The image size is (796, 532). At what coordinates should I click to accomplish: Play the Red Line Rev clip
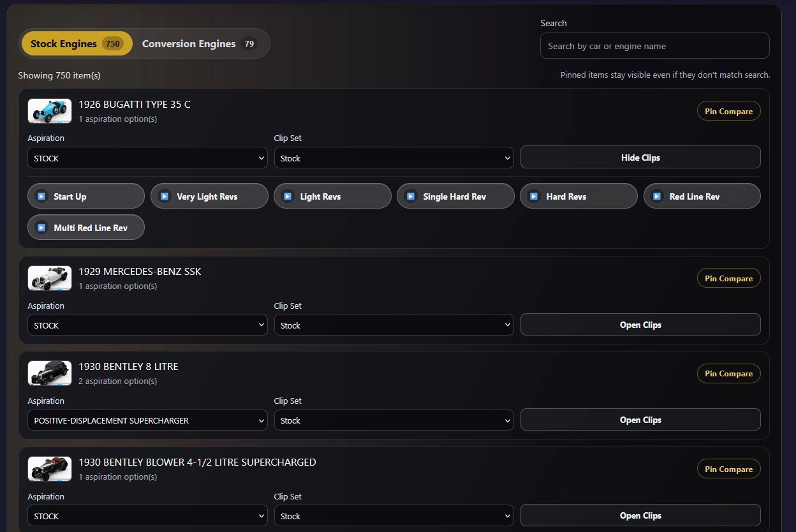702,196
